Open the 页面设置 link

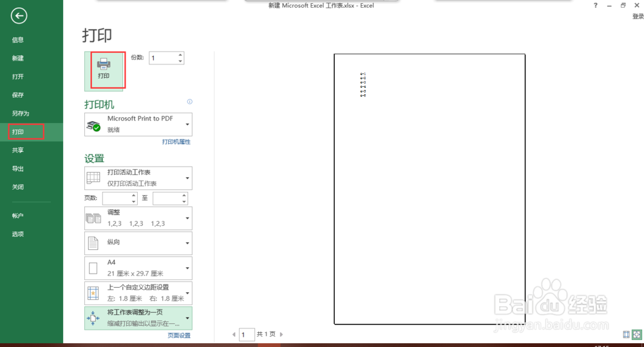tap(179, 335)
